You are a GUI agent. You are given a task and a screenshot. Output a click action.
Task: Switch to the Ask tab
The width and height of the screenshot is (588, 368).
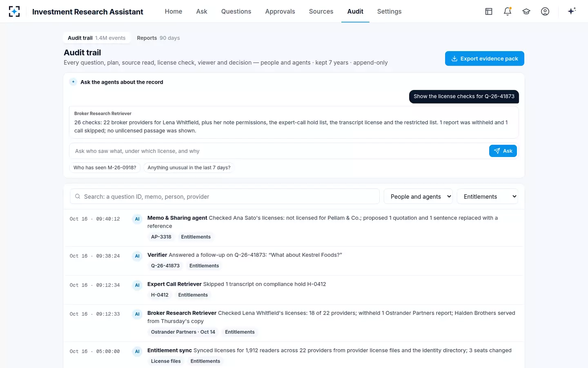coord(202,11)
